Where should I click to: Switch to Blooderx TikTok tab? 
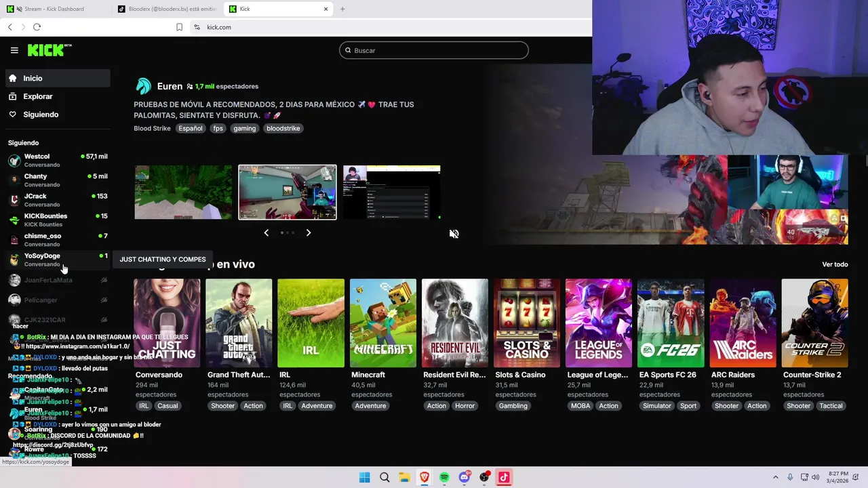tap(168, 9)
